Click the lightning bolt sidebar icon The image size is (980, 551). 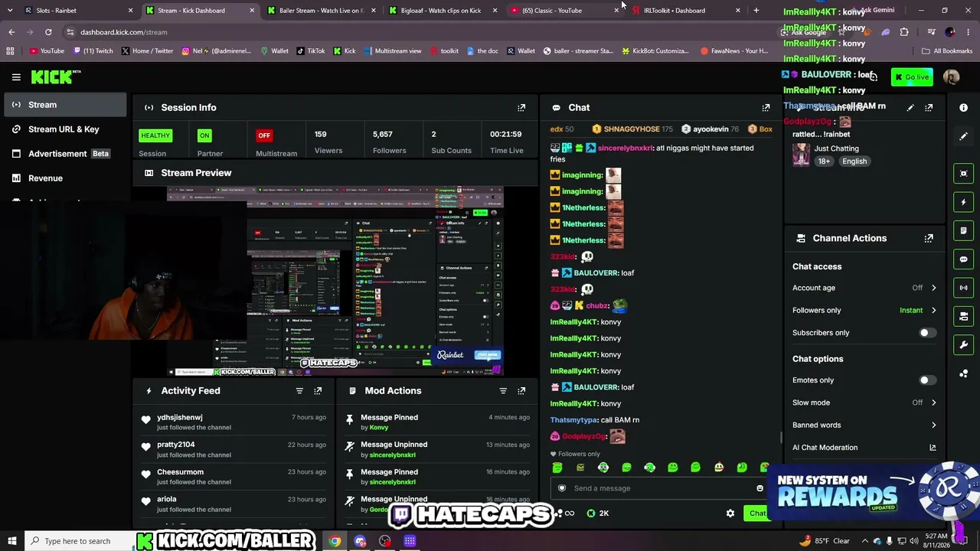pos(963,202)
